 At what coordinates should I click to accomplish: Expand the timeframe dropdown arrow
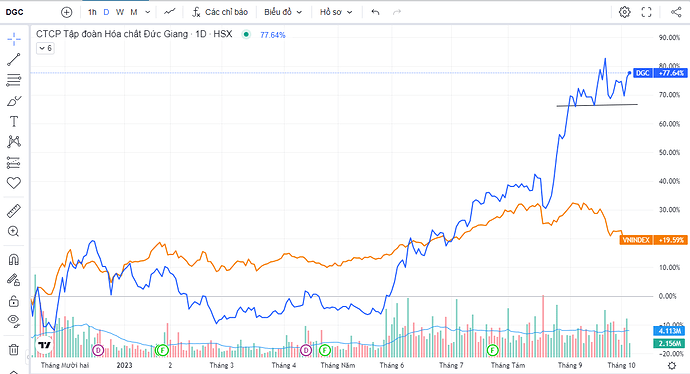[x=148, y=12]
